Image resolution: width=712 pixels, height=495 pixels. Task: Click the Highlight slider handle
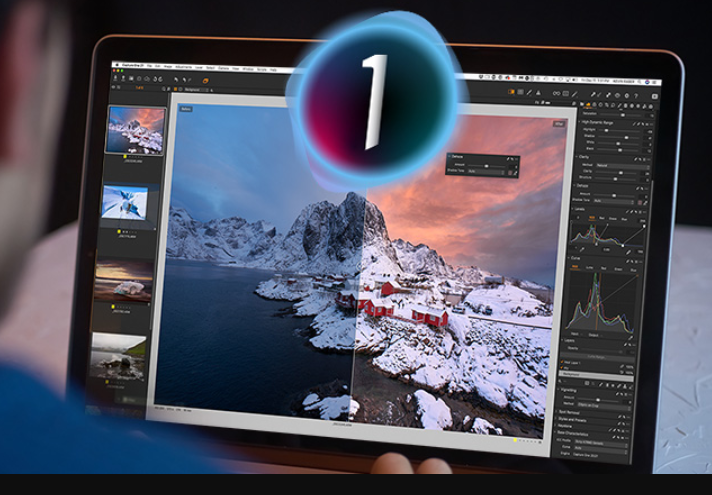[606, 130]
